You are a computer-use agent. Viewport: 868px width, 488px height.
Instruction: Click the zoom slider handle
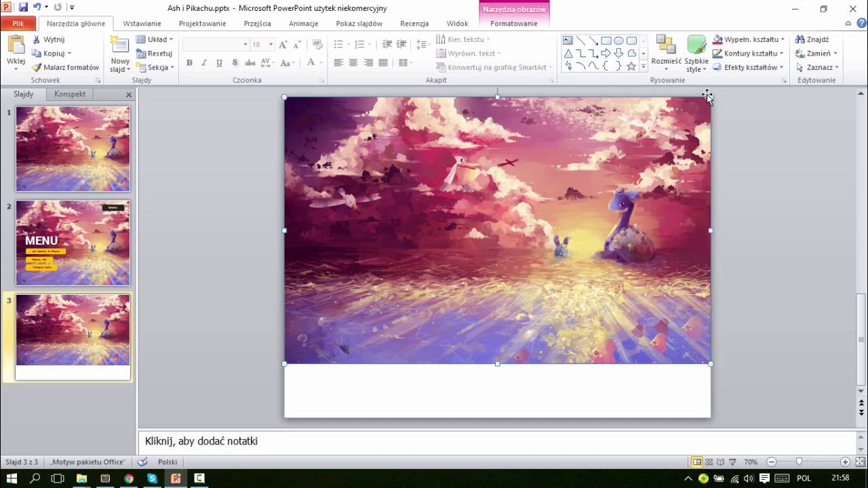tap(800, 462)
